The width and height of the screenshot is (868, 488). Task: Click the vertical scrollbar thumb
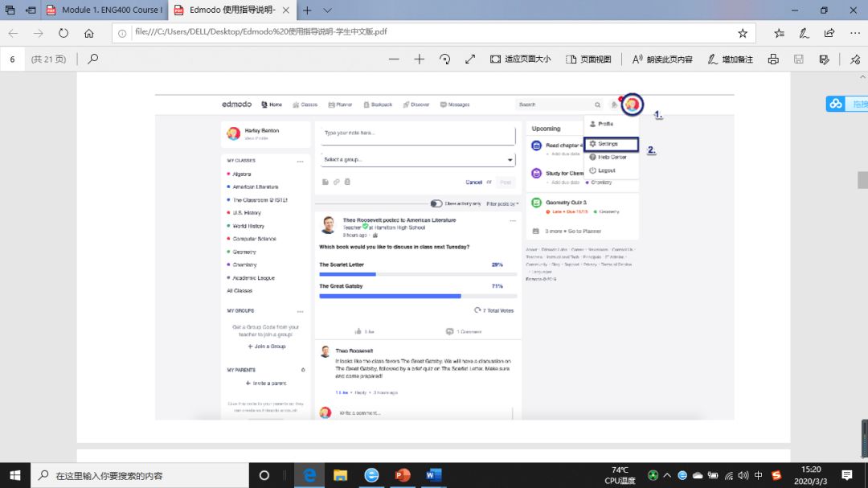click(862, 181)
